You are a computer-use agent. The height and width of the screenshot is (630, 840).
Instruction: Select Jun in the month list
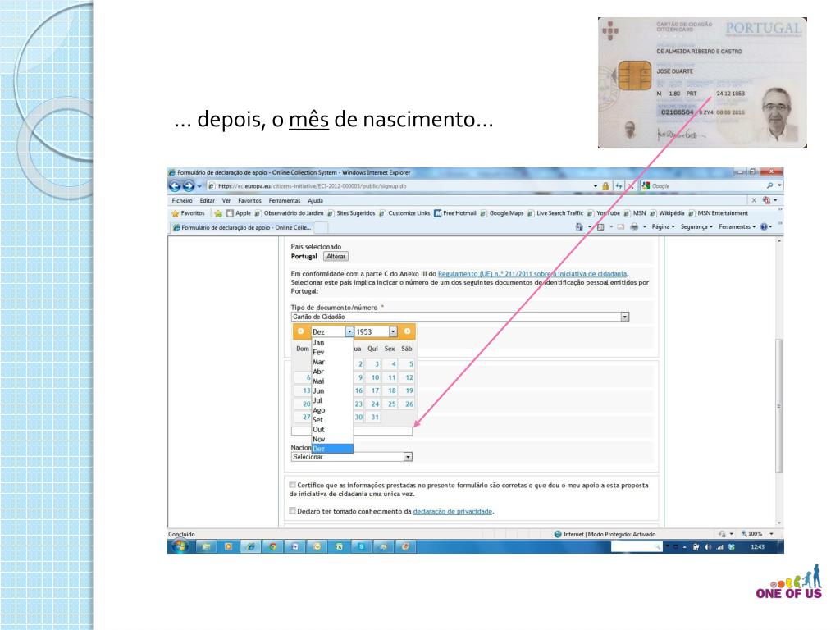tap(332, 391)
